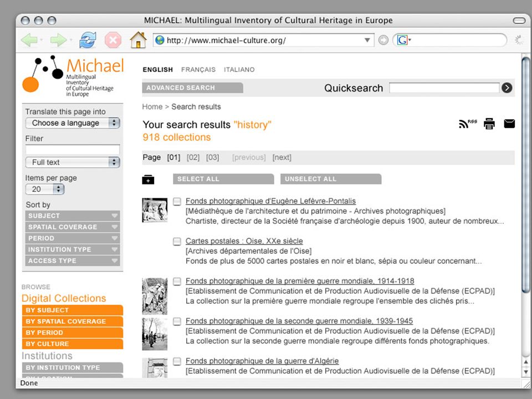Subscribe via the RSS feed icon
This screenshot has height=399, width=532.
click(x=468, y=124)
